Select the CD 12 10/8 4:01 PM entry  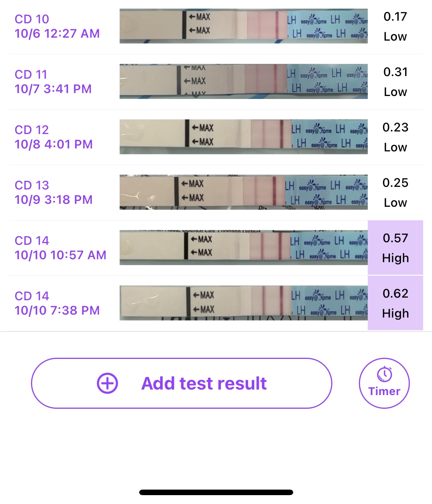click(54, 137)
